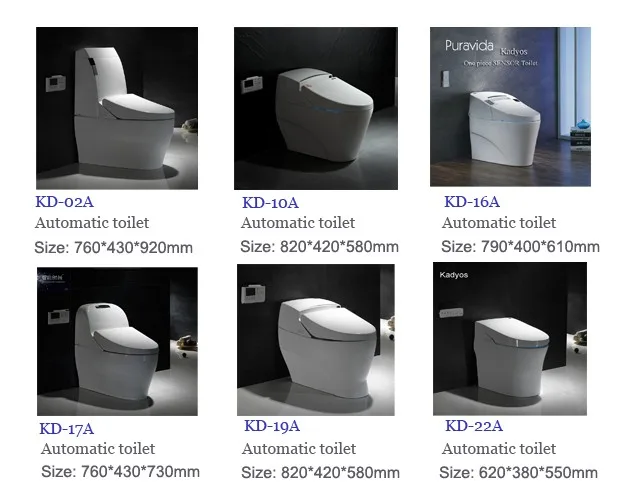Click the KD-17A model link
The height and width of the screenshot is (497, 632).
tap(67, 429)
